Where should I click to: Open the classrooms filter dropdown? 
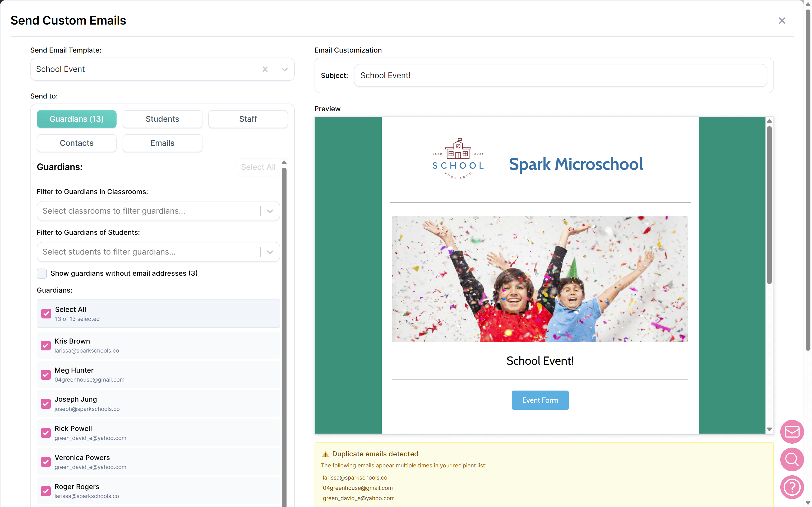(270, 211)
